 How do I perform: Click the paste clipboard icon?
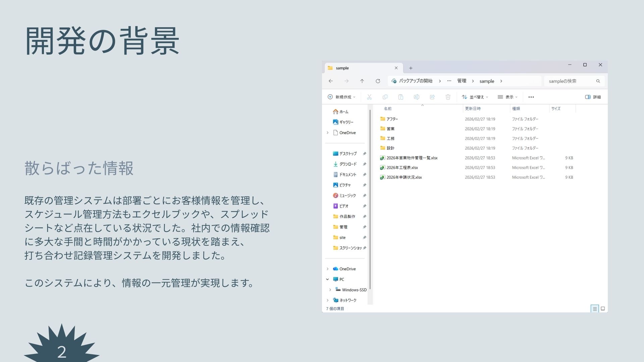[x=400, y=97]
